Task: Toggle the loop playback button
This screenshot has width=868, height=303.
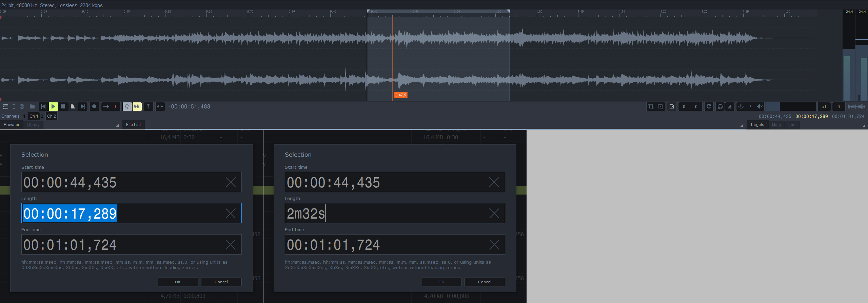Action: pyautogui.click(x=127, y=106)
